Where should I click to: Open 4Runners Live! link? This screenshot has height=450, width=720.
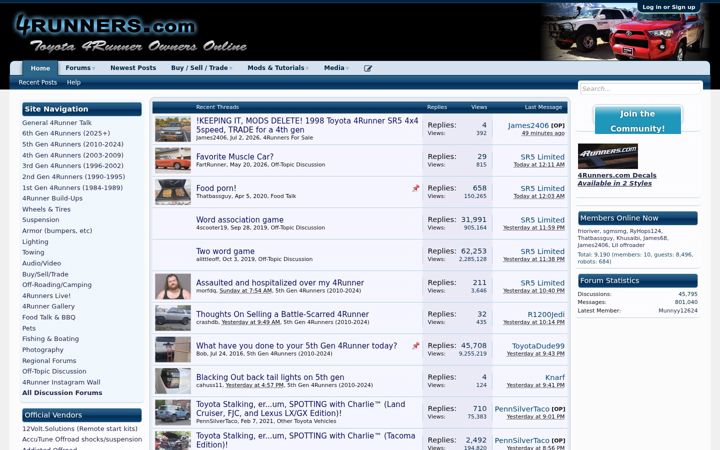46,296
